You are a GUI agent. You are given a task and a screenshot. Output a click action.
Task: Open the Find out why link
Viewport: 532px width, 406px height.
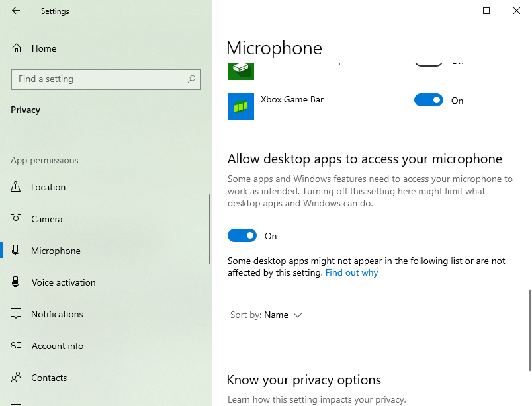[x=351, y=272]
